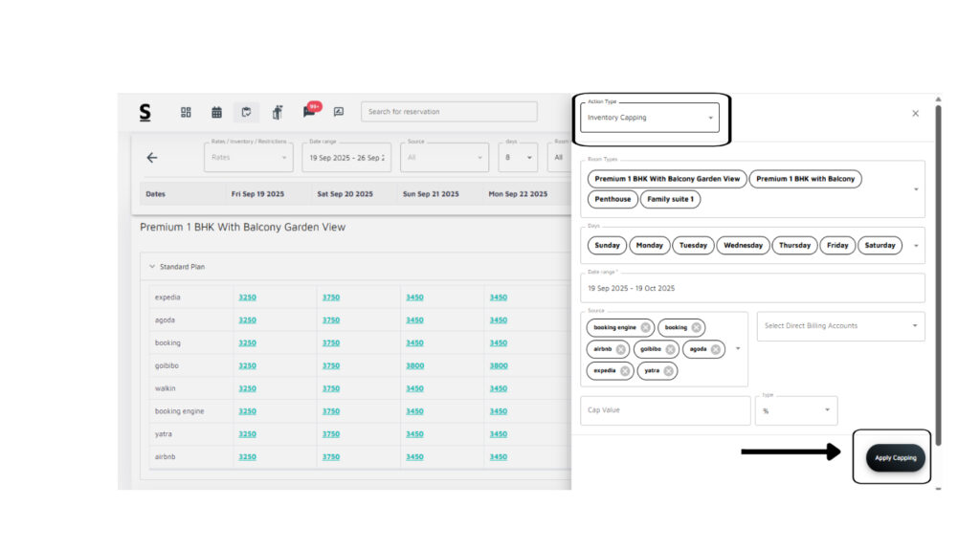Click the luggage icon in top bar
980x551 pixels.
click(x=277, y=112)
